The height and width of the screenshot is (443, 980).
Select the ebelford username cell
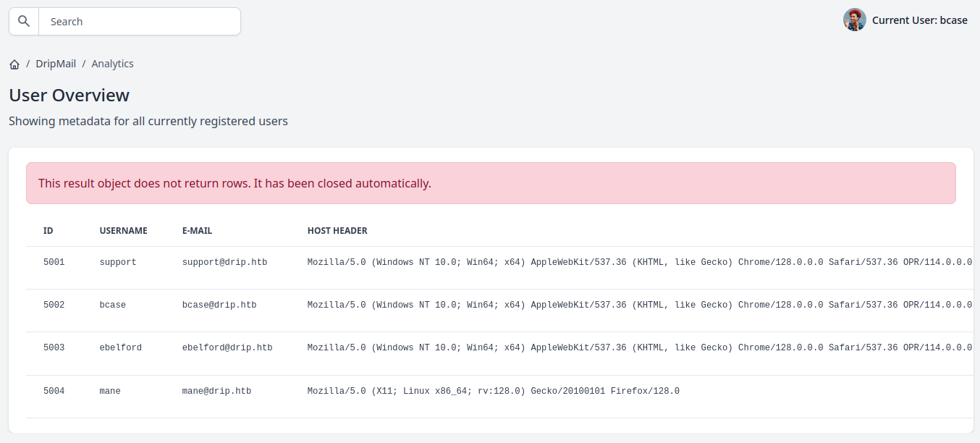(x=120, y=347)
